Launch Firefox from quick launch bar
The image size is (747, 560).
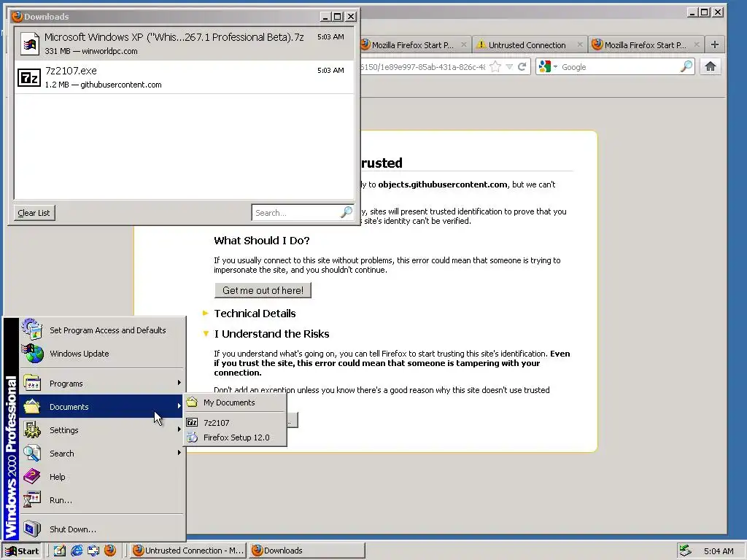[110, 551]
